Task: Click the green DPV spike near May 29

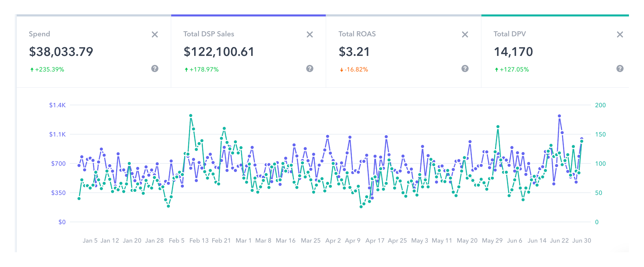Action: [x=498, y=127]
